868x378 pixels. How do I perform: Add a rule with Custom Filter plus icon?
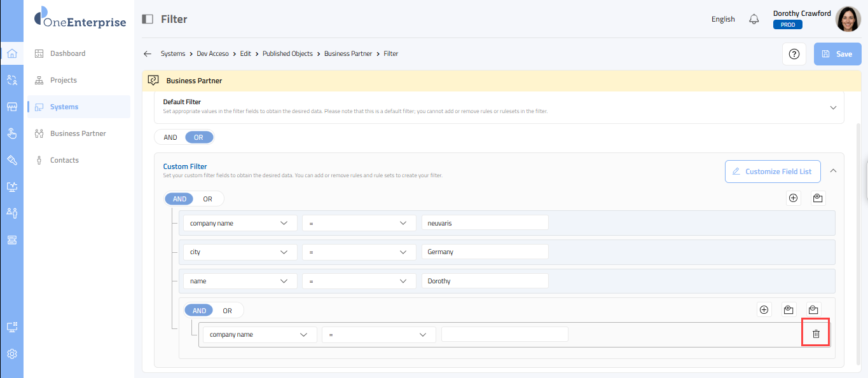point(793,198)
